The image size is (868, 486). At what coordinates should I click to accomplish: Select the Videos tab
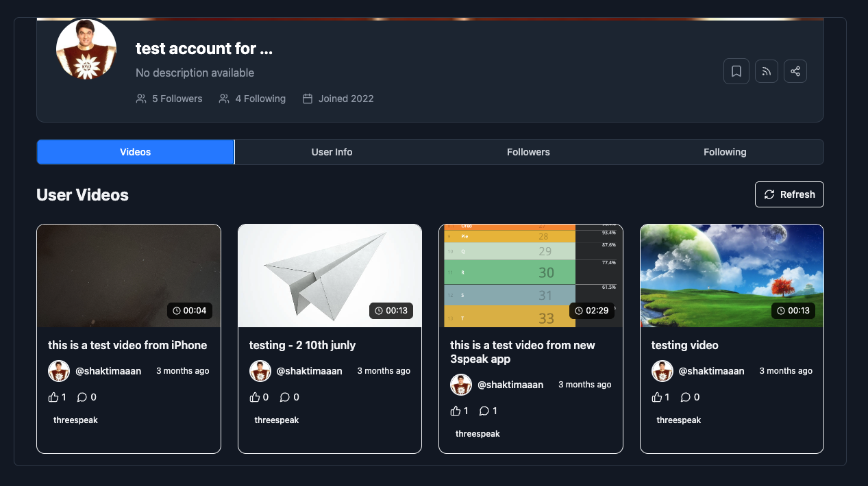(135, 152)
